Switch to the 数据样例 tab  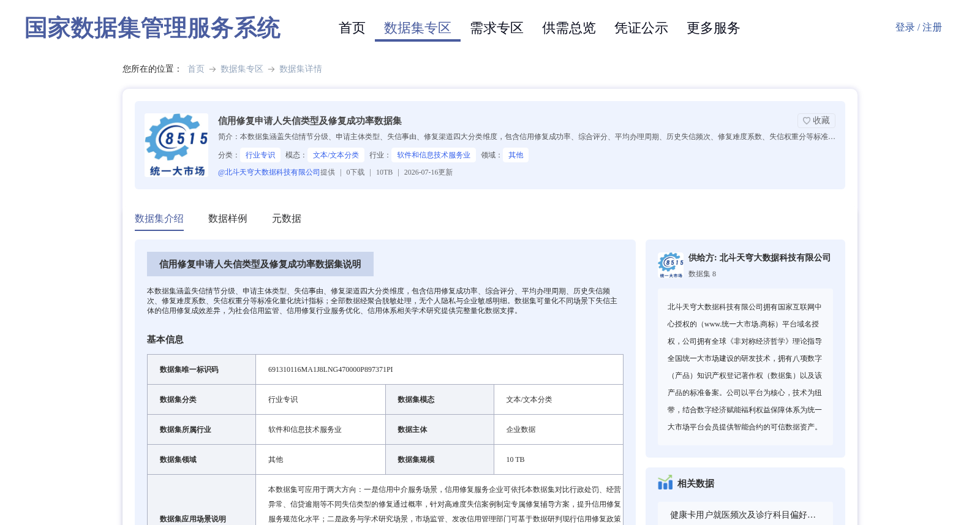[x=228, y=219]
